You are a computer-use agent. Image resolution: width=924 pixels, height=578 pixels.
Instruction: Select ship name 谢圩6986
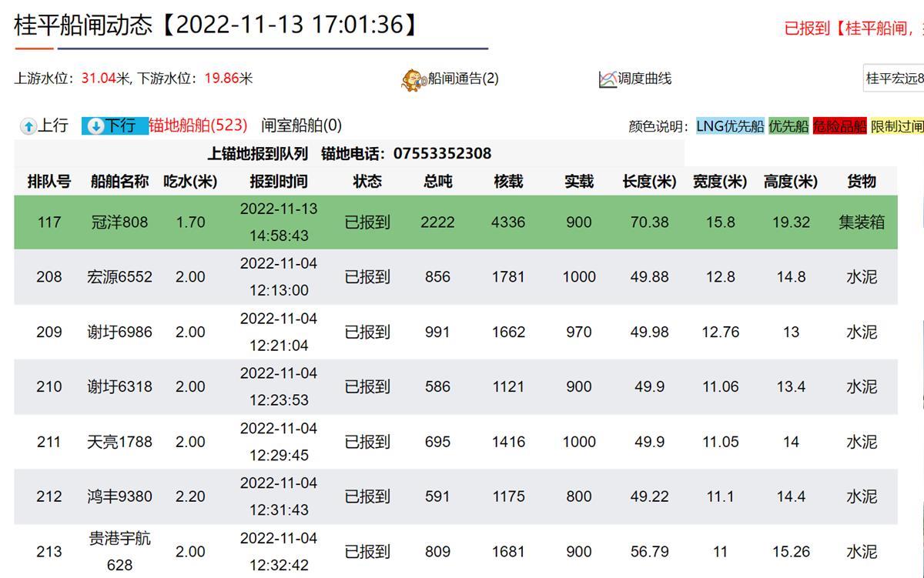tap(119, 332)
